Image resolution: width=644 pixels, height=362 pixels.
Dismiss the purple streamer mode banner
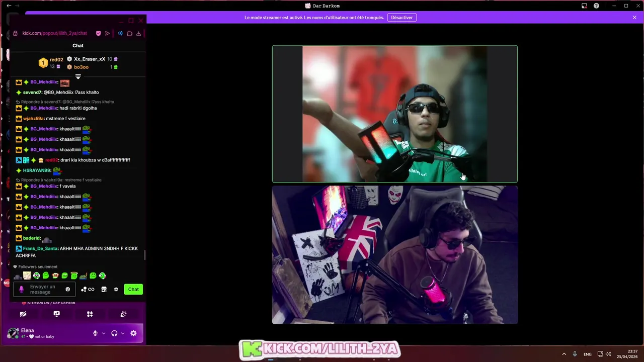click(x=634, y=18)
